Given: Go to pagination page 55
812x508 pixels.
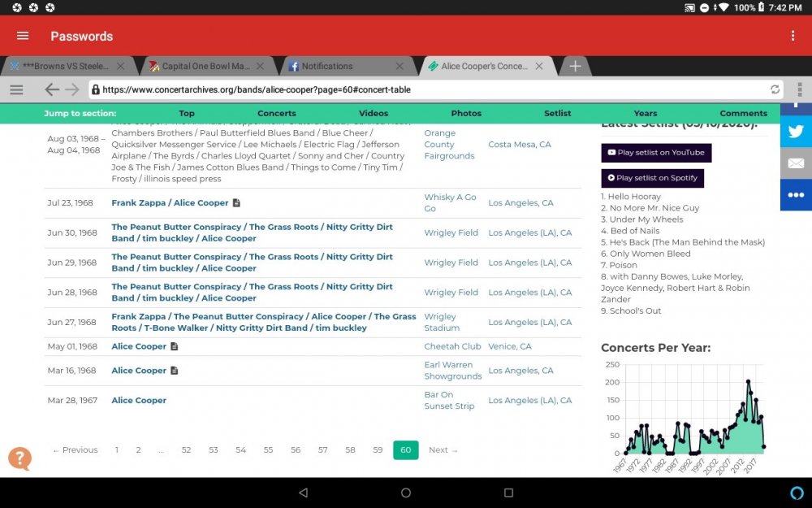Looking at the screenshot, I should coord(268,450).
